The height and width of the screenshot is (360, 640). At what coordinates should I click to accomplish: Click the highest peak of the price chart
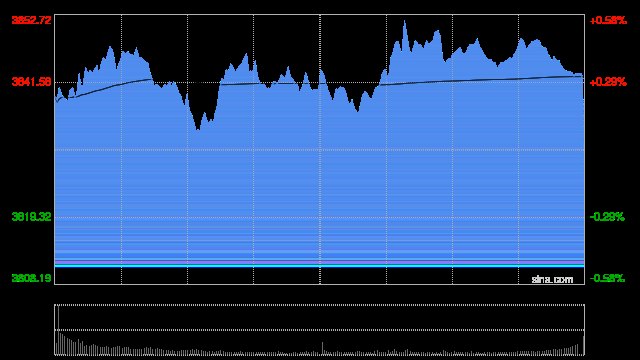click(x=404, y=22)
